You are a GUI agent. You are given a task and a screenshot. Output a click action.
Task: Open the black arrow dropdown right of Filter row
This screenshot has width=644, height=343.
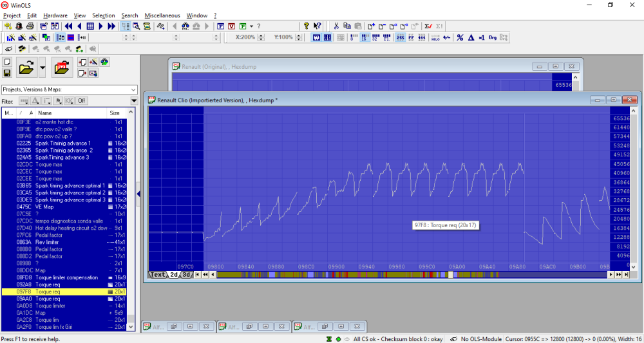pos(134,101)
